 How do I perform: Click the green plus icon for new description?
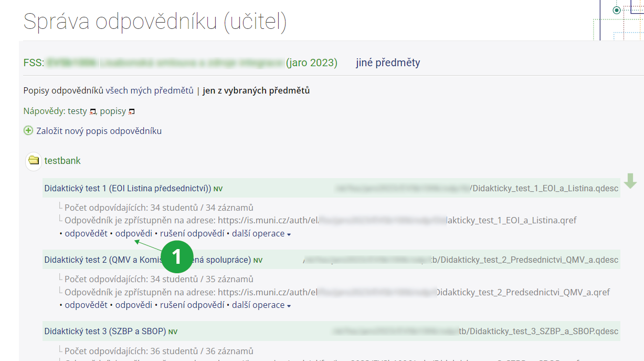[x=28, y=131]
